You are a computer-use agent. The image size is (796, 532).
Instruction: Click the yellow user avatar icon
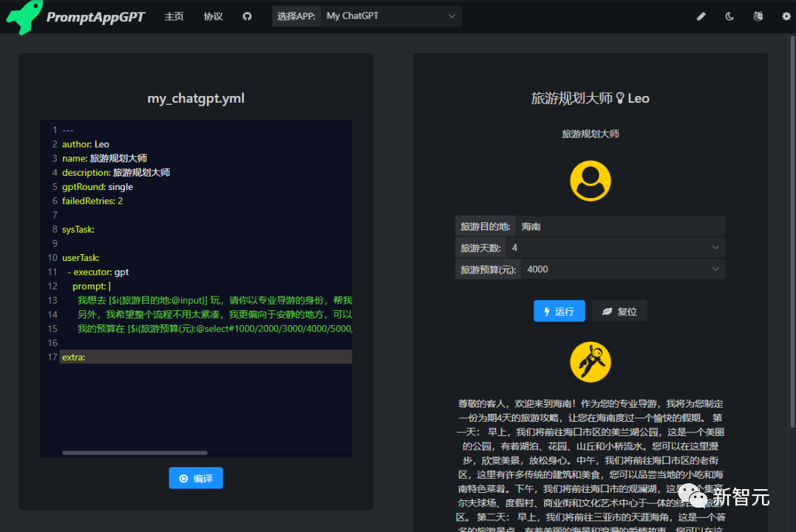590,180
